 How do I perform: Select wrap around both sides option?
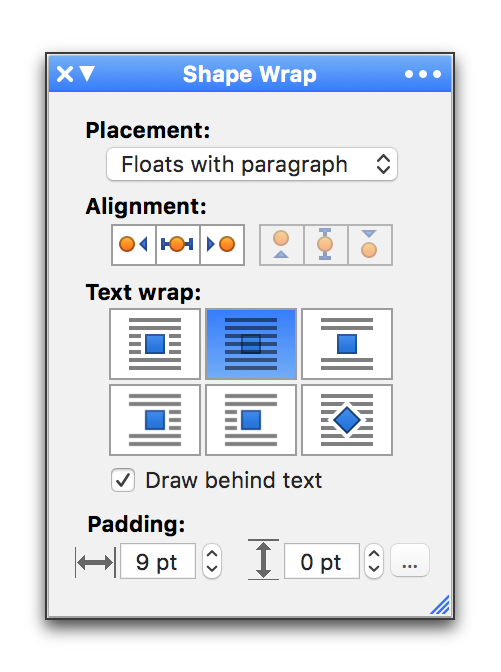coord(155,344)
